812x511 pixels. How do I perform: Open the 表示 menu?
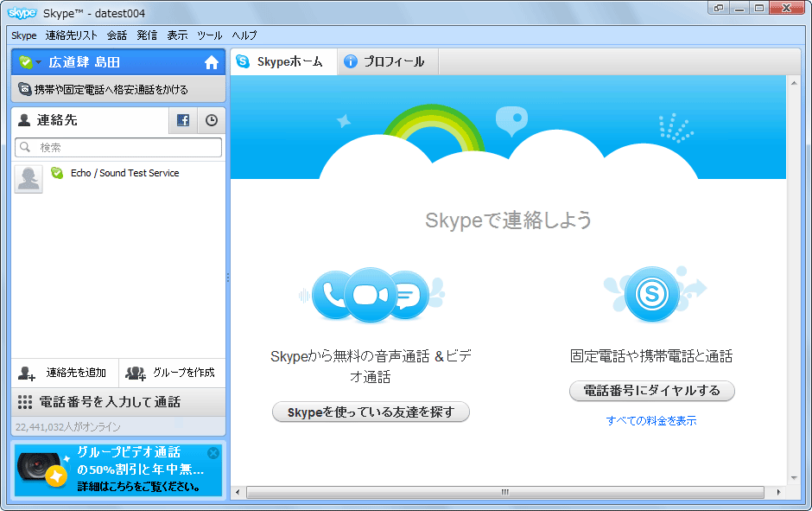177,35
